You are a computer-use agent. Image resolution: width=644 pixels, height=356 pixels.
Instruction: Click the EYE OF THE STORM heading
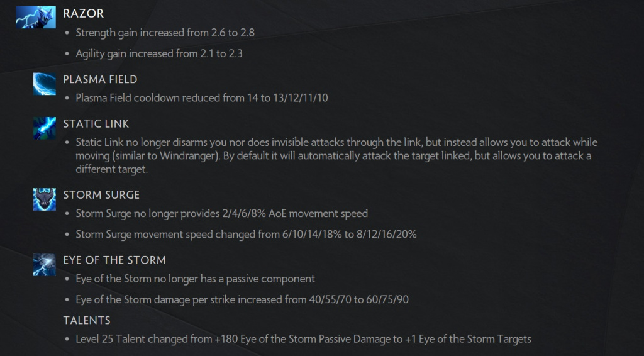(114, 260)
